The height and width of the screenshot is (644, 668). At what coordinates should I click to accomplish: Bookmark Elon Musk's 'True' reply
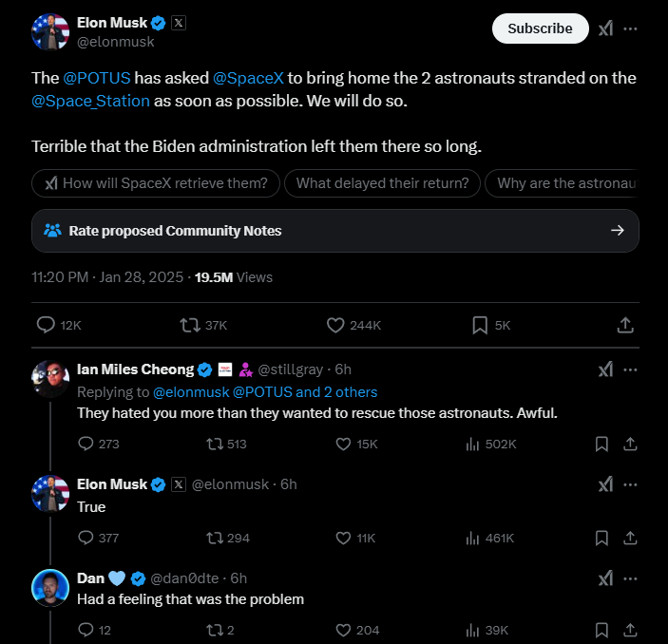[x=601, y=538]
